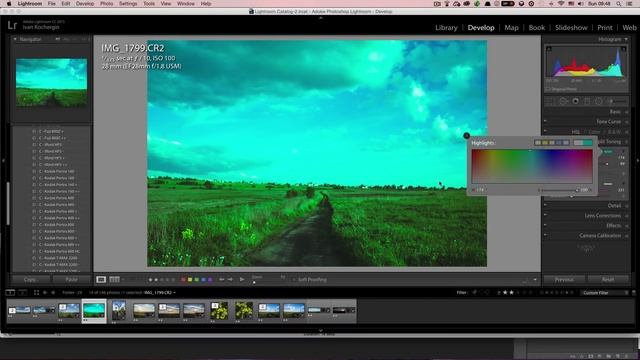Click the second window display icon
640x360 pixels.
pos(22,293)
